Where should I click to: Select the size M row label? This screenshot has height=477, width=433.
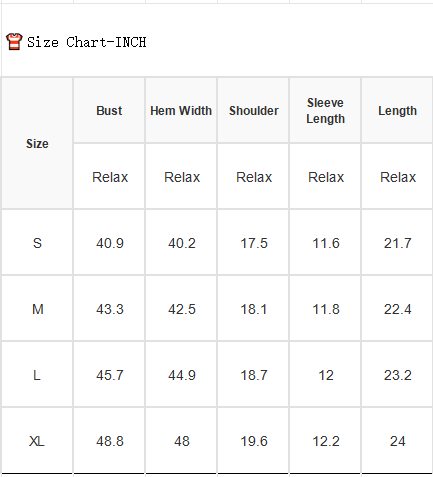pos(37,309)
